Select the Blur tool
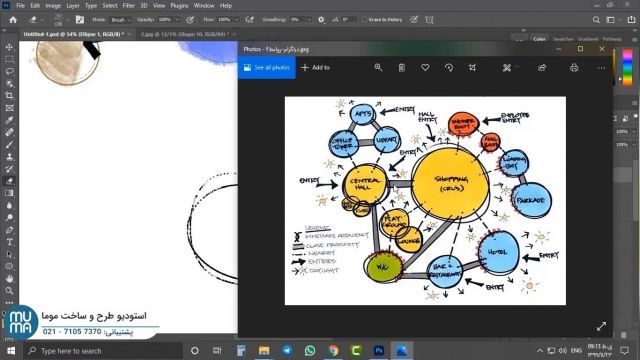 [9, 205]
